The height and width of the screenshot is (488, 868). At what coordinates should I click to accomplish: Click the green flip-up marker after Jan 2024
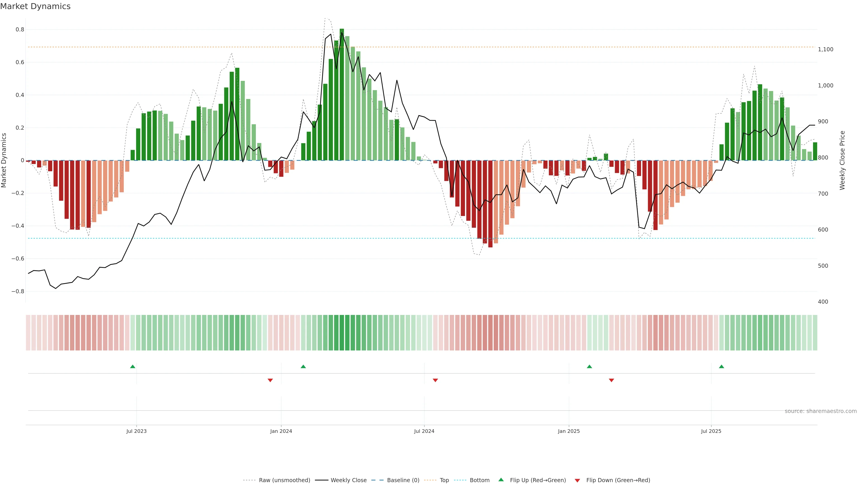303,366
